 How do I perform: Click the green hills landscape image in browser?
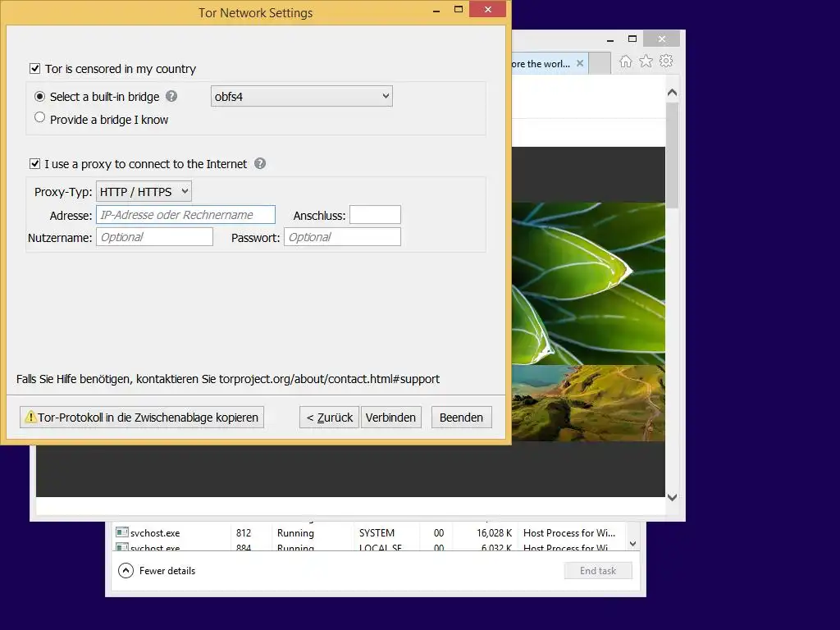click(588, 404)
